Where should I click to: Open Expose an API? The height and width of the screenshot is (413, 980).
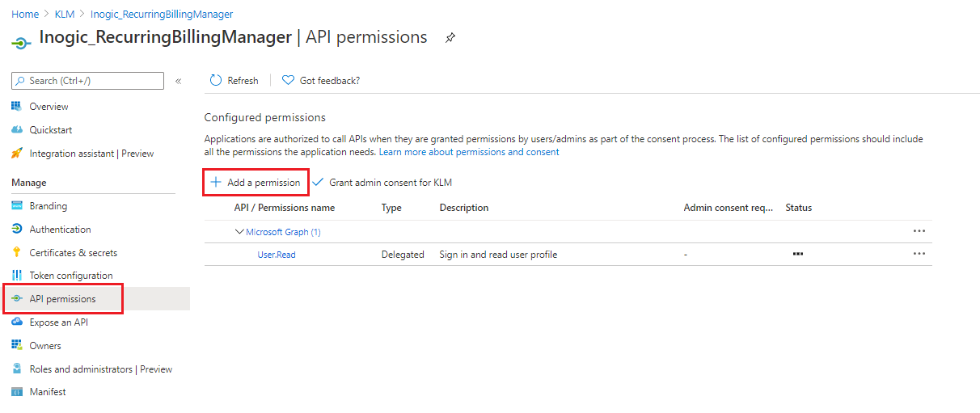(x=59, y=322)
